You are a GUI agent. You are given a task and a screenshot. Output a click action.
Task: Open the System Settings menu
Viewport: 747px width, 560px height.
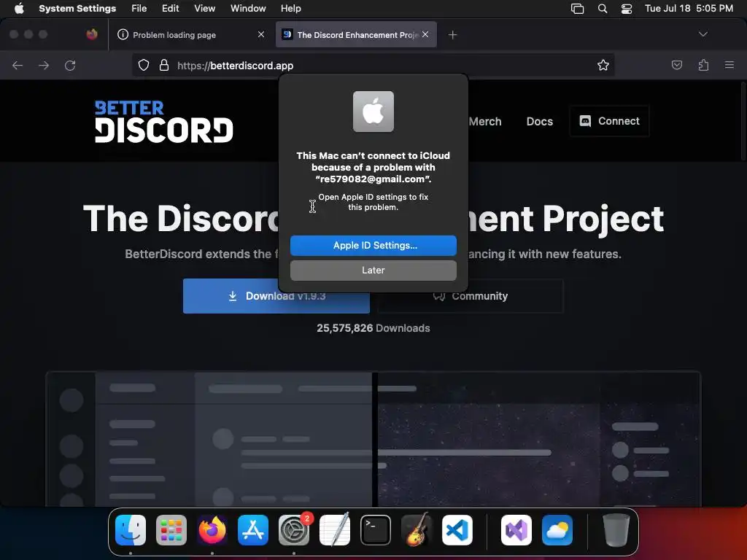pyautogui.click(x=77, y=8)
